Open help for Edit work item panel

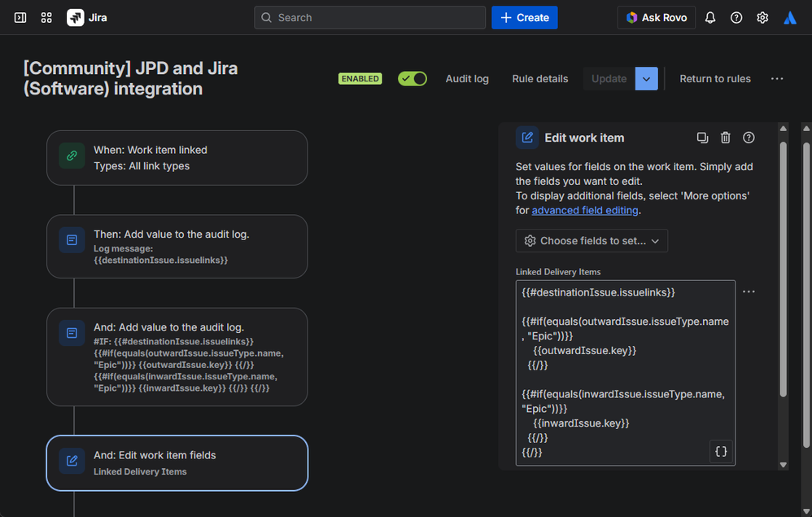pyautogui.click(x=749, y=138)
